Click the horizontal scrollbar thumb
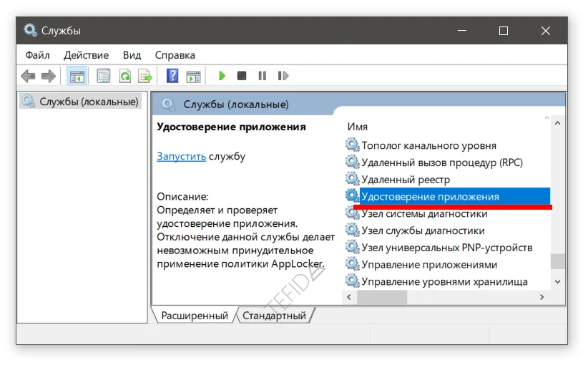 click(x=382, y=297)
